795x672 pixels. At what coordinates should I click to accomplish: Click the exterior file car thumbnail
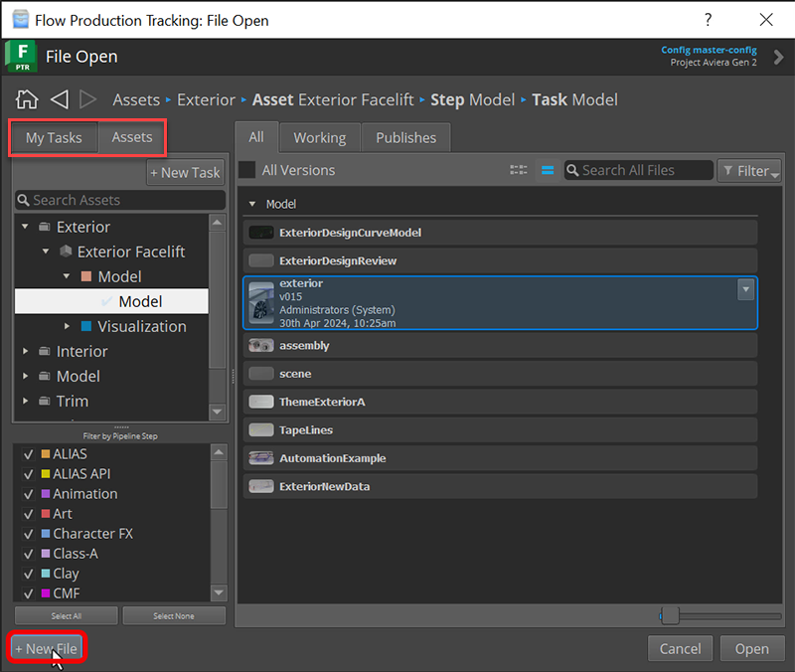pos(261,303)
